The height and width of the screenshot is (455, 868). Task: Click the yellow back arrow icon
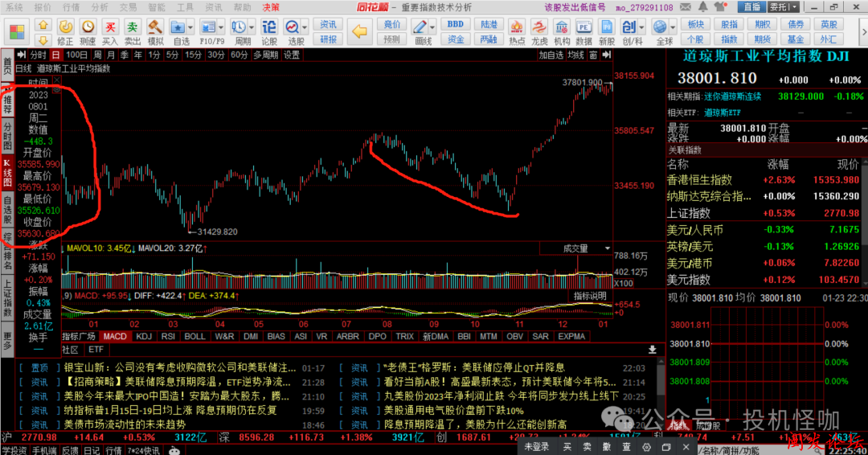[360, 31]
